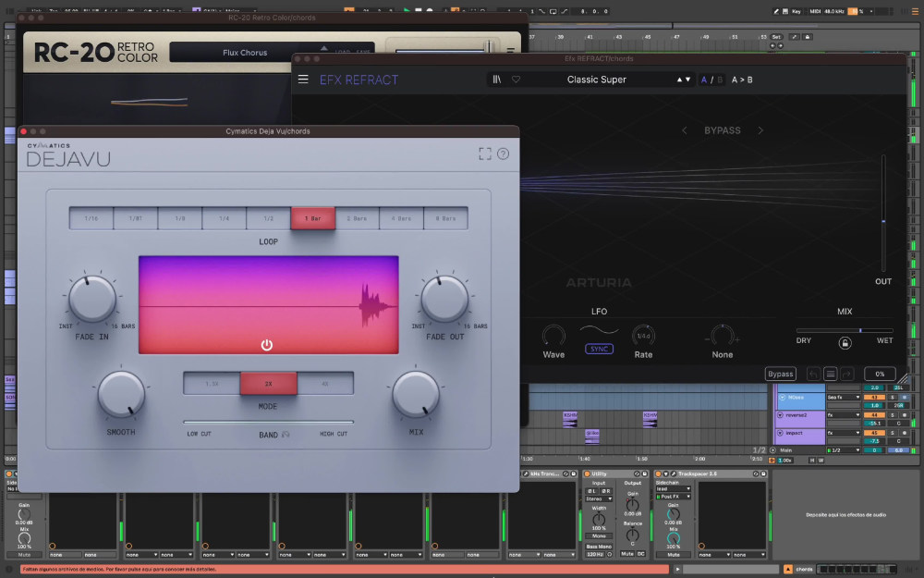Click Deja Vu Low Cut/High Cut band slider

[268, 423]
